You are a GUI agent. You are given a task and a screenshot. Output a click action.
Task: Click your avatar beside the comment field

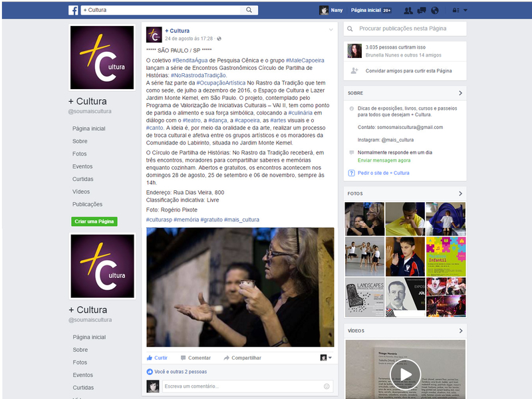pos(153,386)
